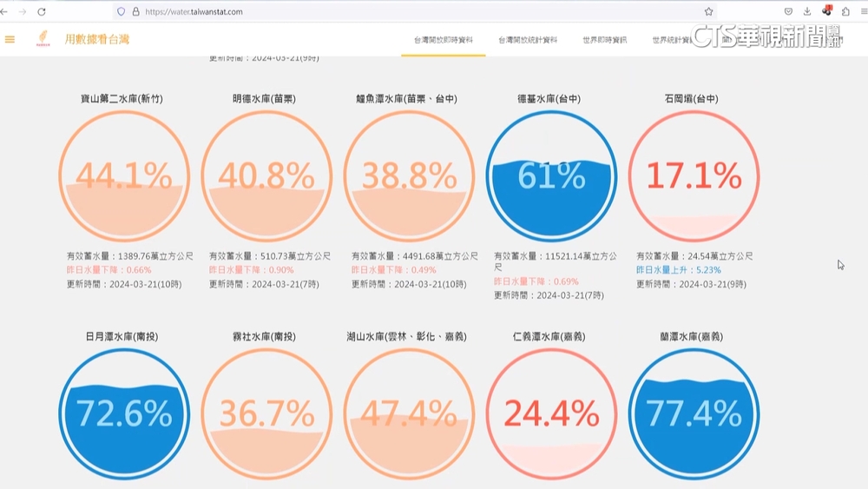
Task: Click the Pocket save icon in the toolbar
Action: pos(788,11)
